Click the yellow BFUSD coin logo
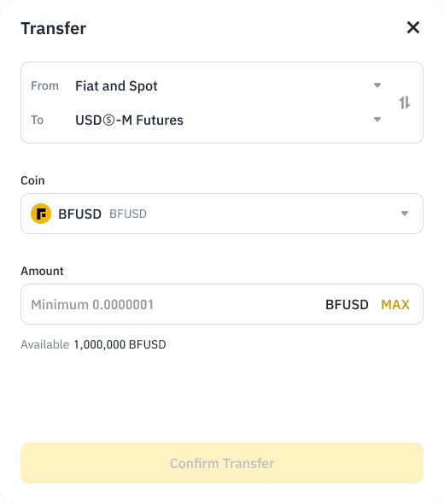Image resolution: width=444 pixels, height=504 pixels. (x=41, y=214)
